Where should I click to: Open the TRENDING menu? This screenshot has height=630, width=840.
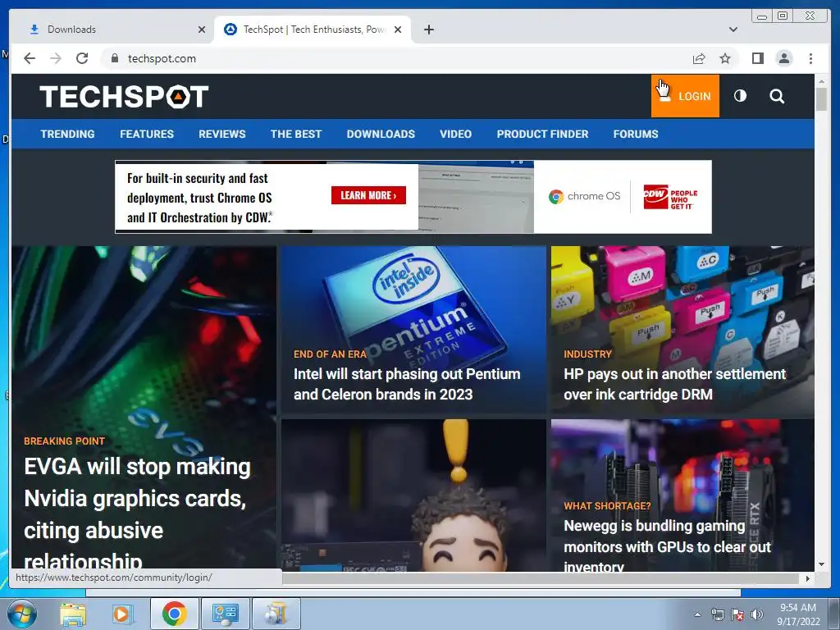tap(67, 134)
